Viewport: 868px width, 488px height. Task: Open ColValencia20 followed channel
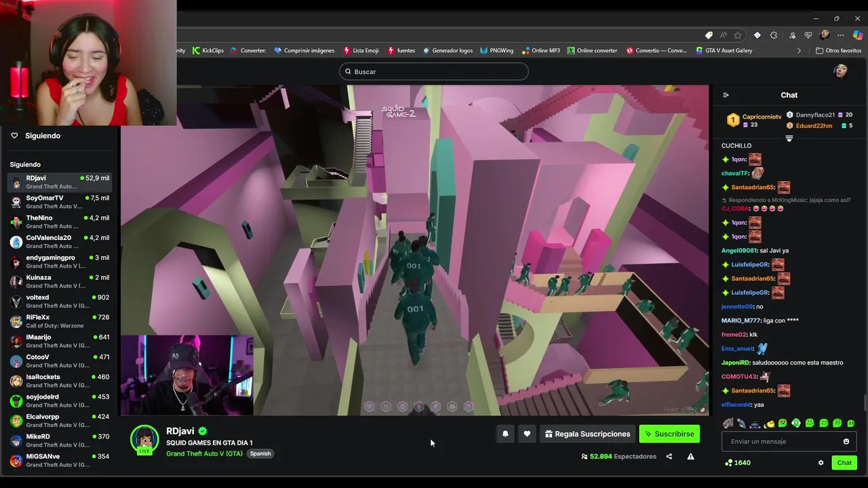[60, 241]
